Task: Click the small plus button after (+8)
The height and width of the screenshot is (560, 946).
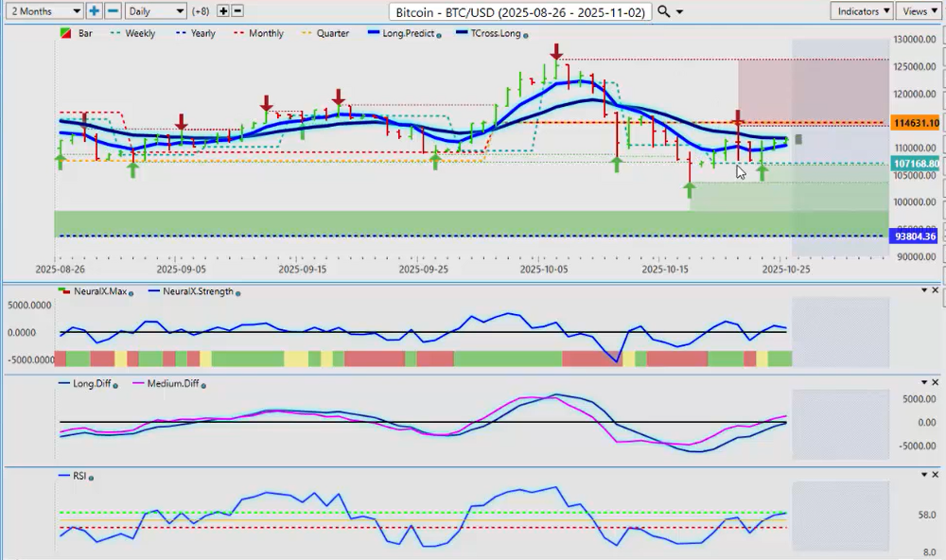Action: click(x=223, y=10)
